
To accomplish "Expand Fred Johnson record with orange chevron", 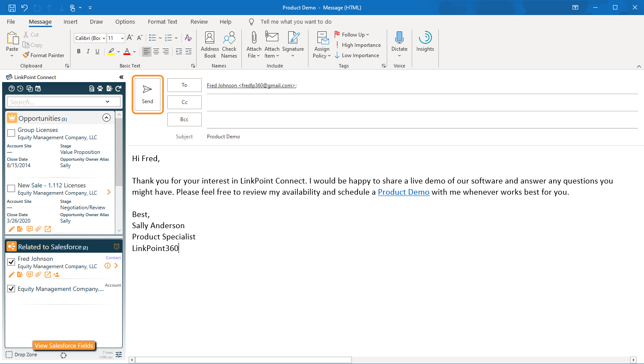I will point(116,266).
